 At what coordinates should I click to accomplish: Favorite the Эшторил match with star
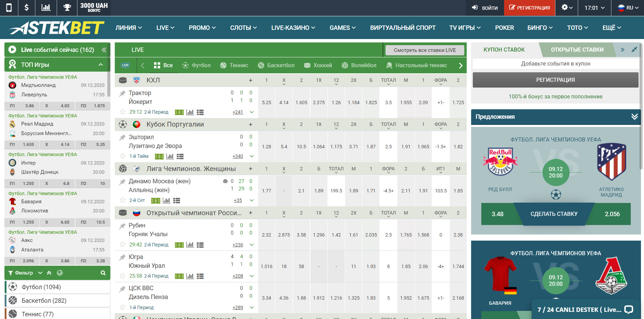[x=123, y=156]
